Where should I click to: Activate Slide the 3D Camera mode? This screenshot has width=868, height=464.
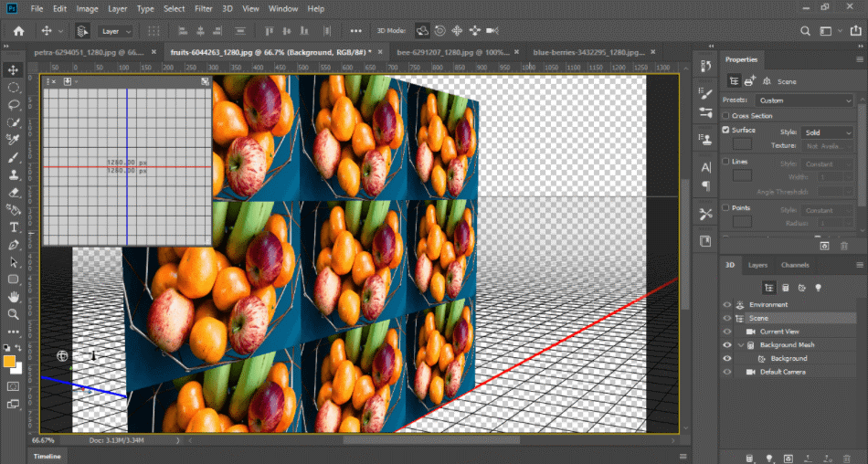[475, 31]
